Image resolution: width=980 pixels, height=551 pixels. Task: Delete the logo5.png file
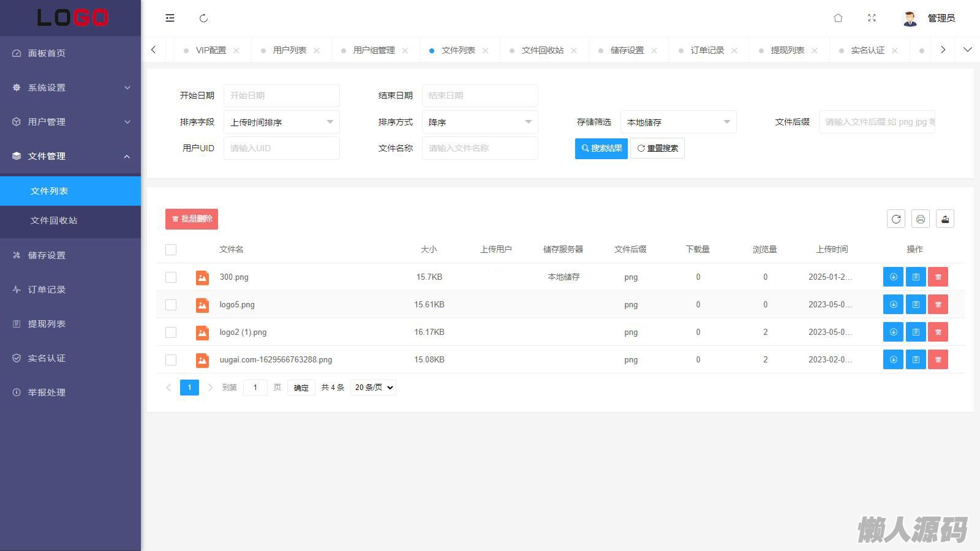[x=938, y=304]
